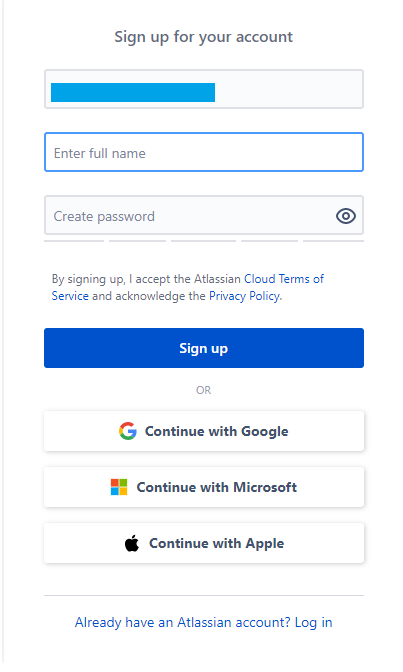Choose Continue with Microsoft
This screenshot has width=403, height=672.
tap(204, 487)
